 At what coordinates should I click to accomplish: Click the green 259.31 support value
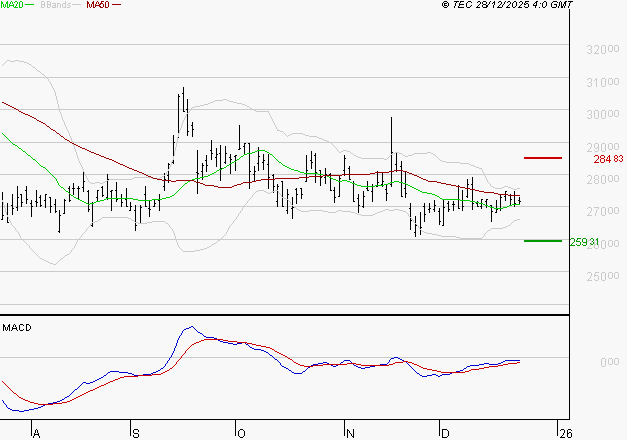[x=584, y=242]
